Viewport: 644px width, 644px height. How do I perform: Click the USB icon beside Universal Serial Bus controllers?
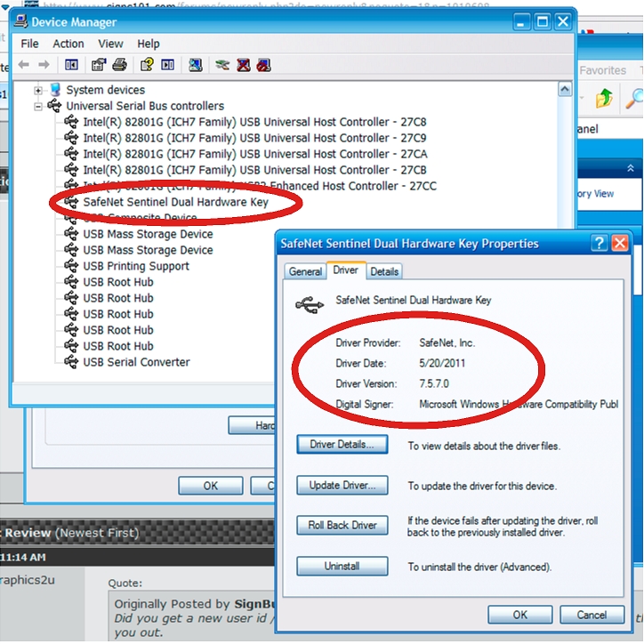tap(54, 106)
